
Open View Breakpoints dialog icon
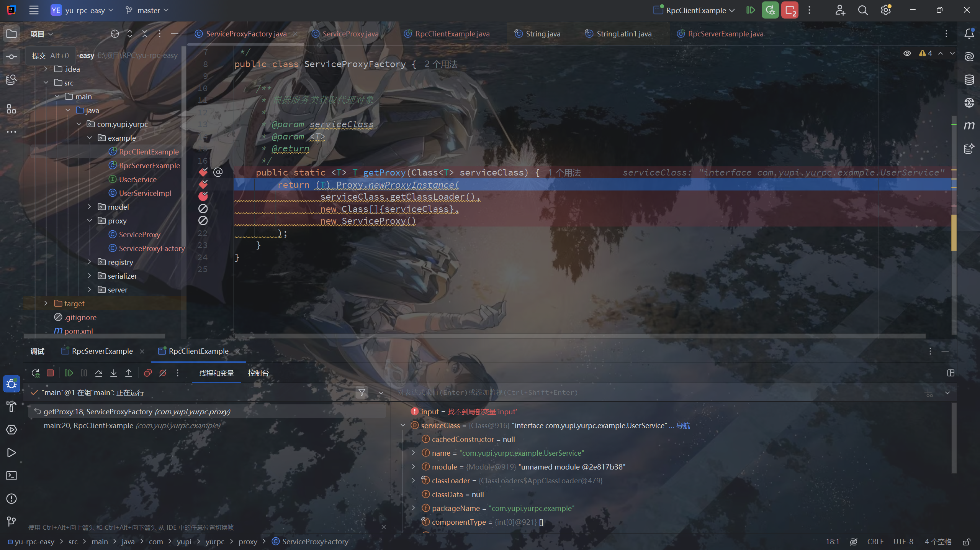click(148, 373)
